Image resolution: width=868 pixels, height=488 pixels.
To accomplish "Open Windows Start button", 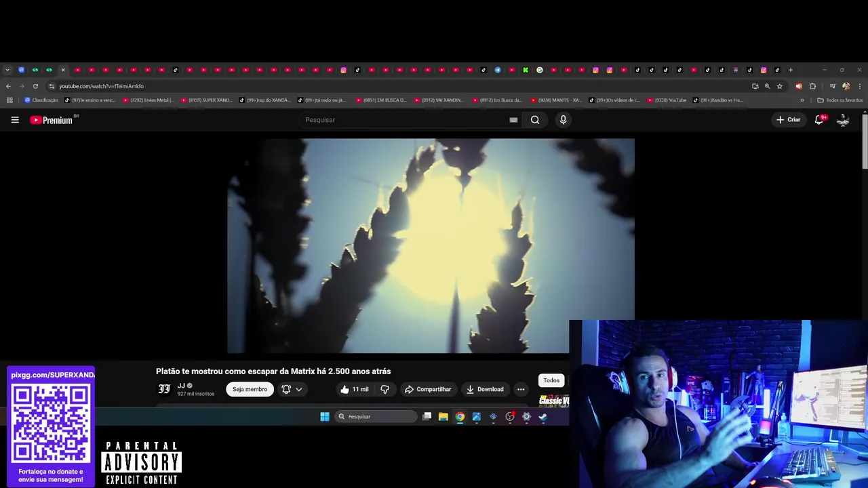I will tap(325, 417).
